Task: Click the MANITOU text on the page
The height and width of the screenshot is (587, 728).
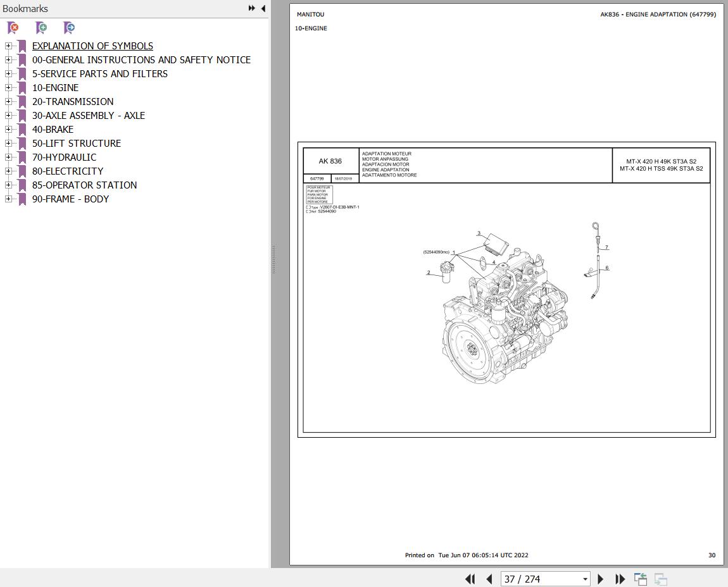Action: pos(311,15)
